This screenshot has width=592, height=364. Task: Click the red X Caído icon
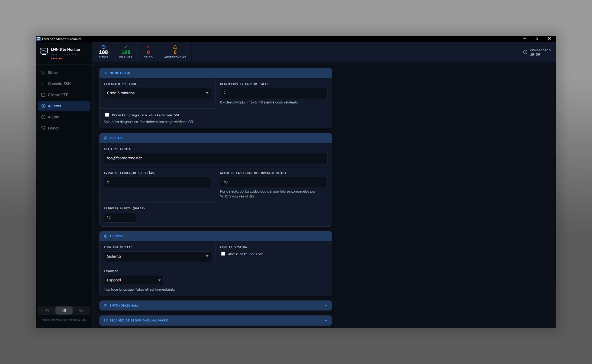click(148, 47)
